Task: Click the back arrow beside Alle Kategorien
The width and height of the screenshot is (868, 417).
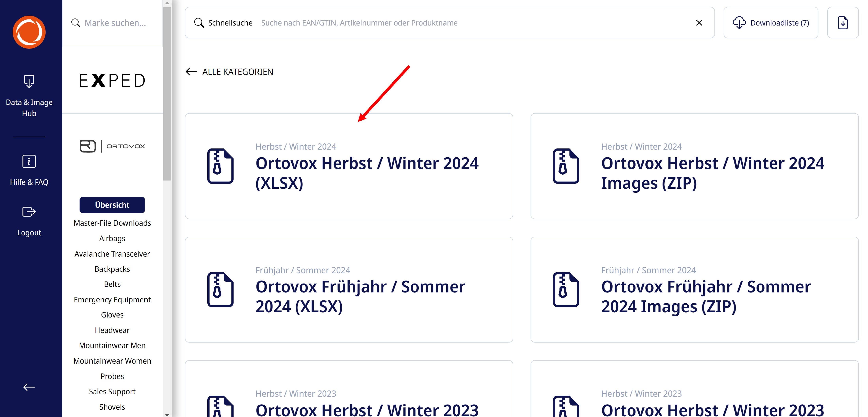Action: click(191, 71)
